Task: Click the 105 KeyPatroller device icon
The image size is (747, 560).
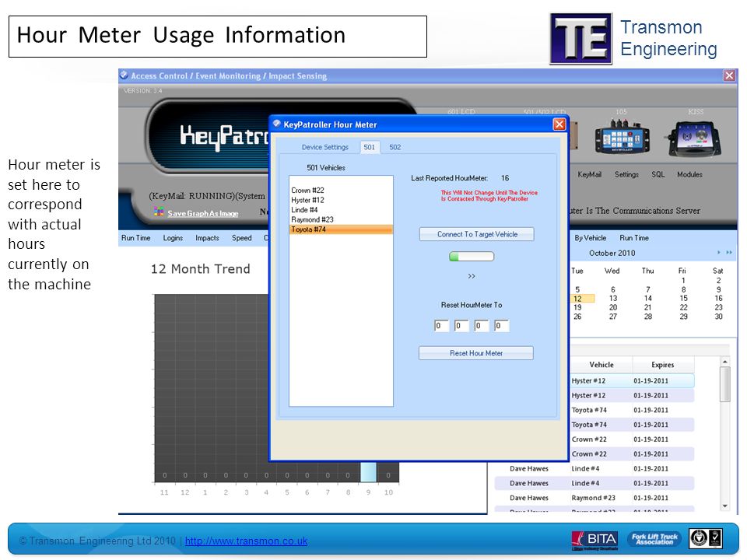Action: click(622, 136)
